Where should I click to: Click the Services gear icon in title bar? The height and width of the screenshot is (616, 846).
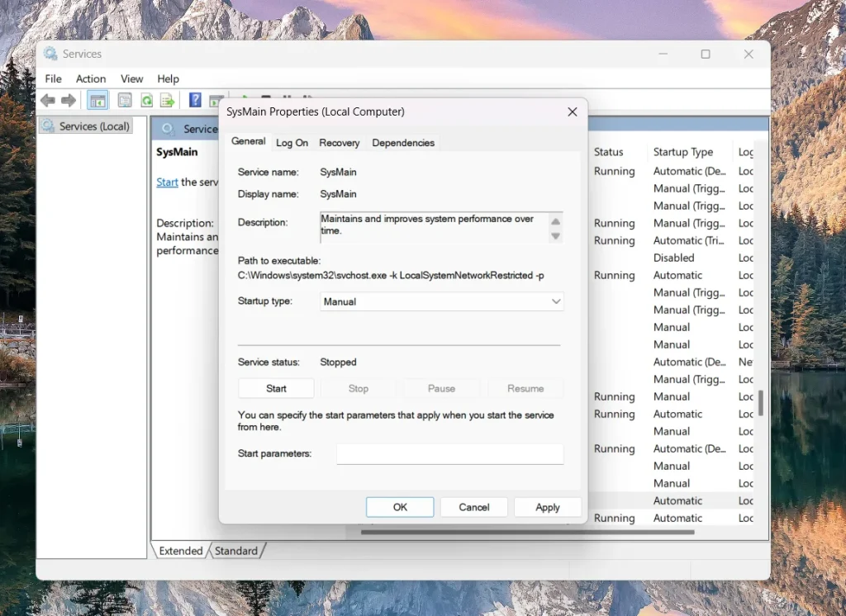point(50,54)
